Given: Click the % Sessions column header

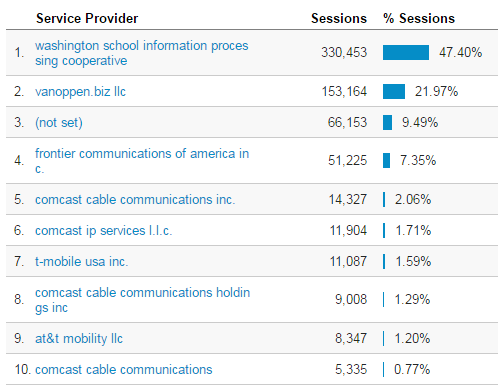Looking at the screenshot, I should pyautogui.click(x=419, y=18).
